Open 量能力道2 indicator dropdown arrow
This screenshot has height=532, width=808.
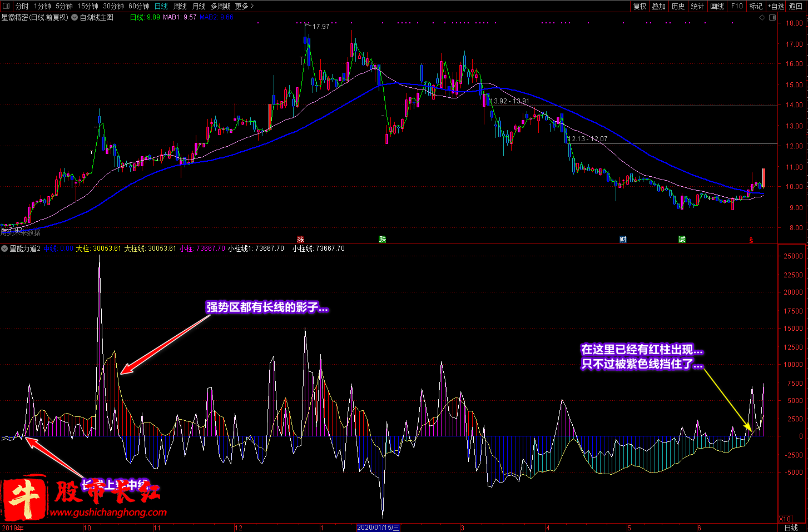[x=4, y=248]
